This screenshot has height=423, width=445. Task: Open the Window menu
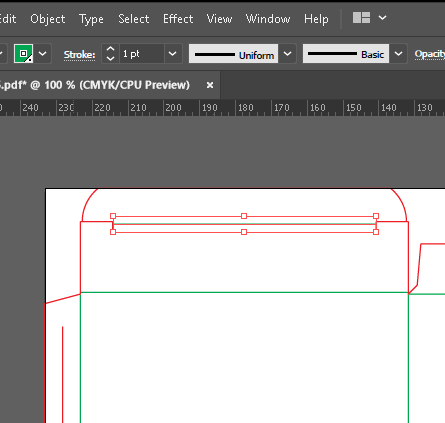pyautogui.click(x=268, y=19)
